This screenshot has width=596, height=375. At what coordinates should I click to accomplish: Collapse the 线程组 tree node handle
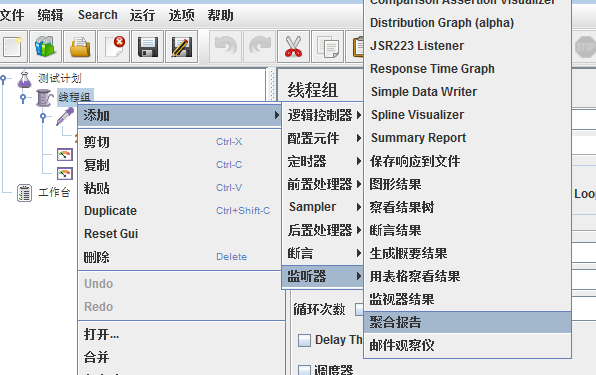(23, 98)
